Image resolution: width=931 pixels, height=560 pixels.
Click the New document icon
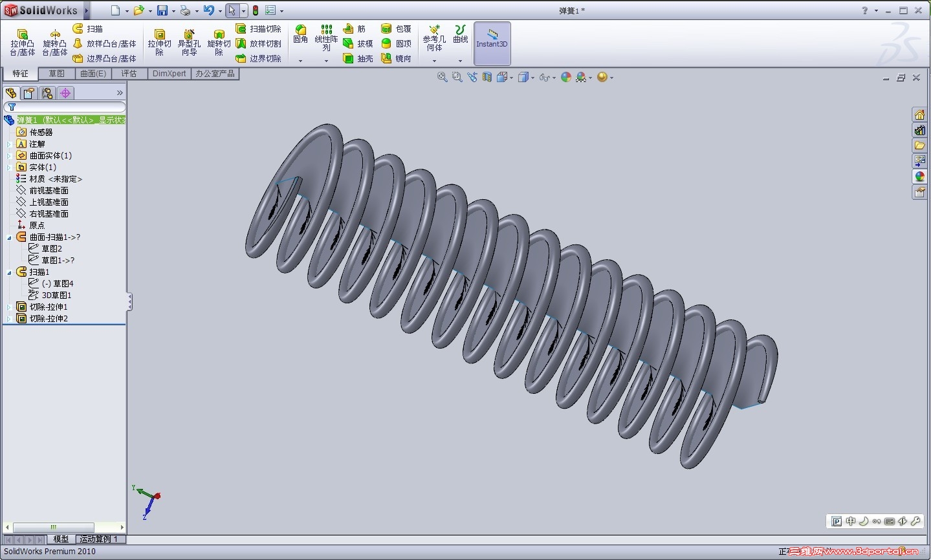click(x=115, y=10)
